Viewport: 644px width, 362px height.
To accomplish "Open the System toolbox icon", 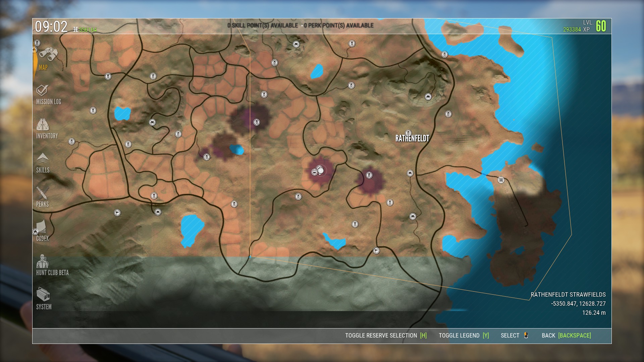I will click(x=43, y=295).
